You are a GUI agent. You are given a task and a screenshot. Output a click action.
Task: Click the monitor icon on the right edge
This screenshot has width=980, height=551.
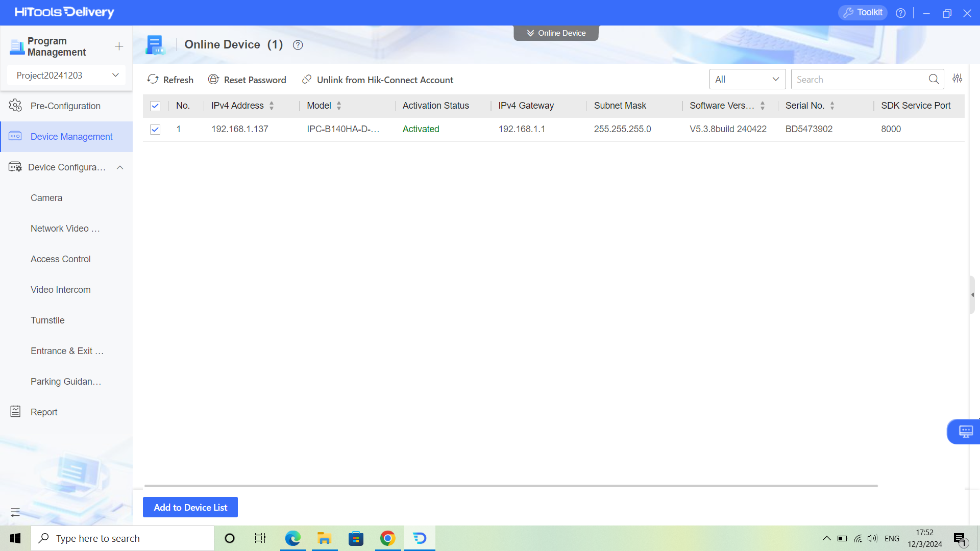966,431
